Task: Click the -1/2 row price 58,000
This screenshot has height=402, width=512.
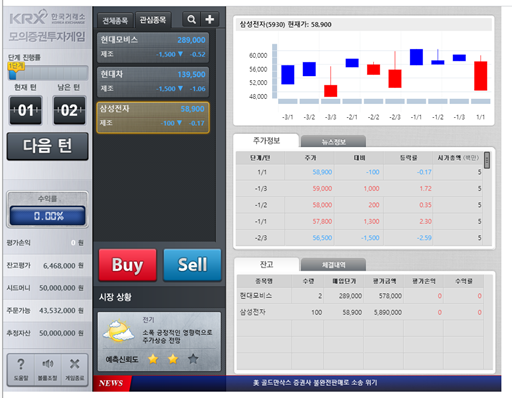Action: [322, 205]
